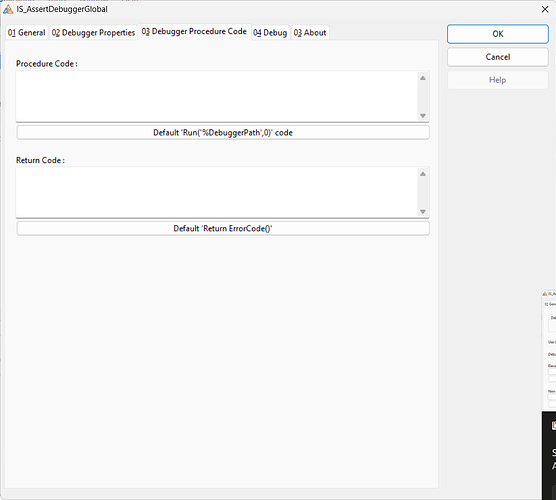This screenshot has height=500, width=556.
Task: Select the 03 Debugger Procedure Code tab
Action: pyautogui.click(x=194, y=32)
